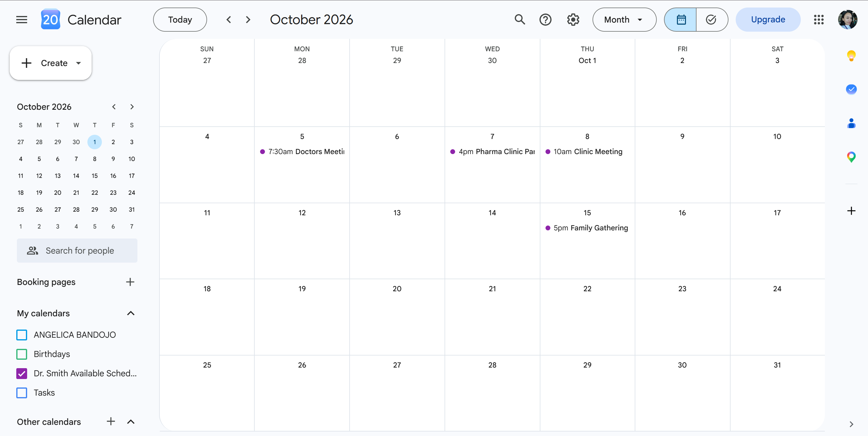Open the 5pm Family Gathering event
Viewport: 868px width, 436px height.
[x=587, y=228]
